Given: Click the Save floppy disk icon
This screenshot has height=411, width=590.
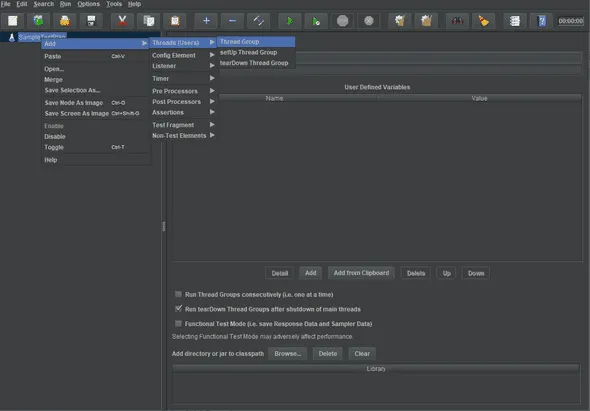Looking at the screenshot, I should pyautogui.click(x=91, y=21).
